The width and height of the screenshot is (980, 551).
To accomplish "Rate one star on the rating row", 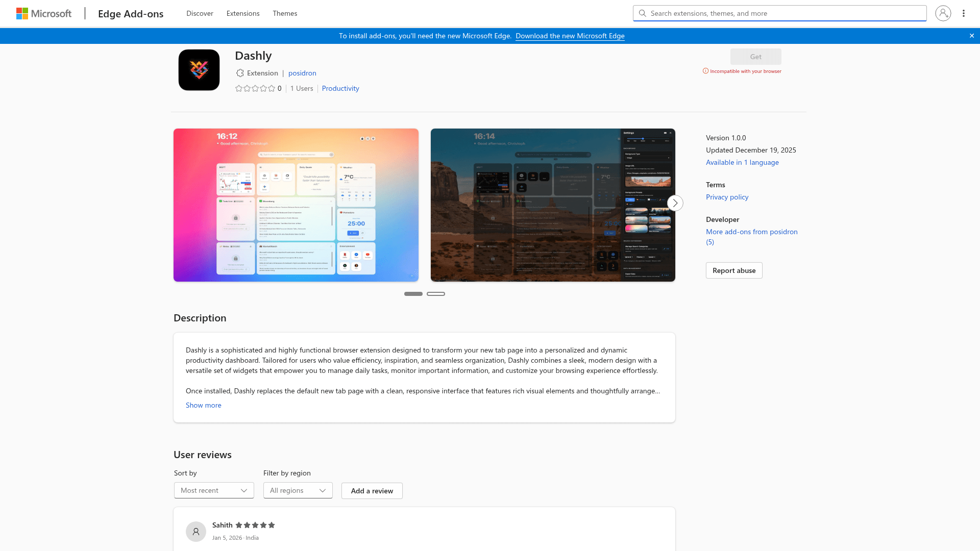I will [x=239, y=88].
